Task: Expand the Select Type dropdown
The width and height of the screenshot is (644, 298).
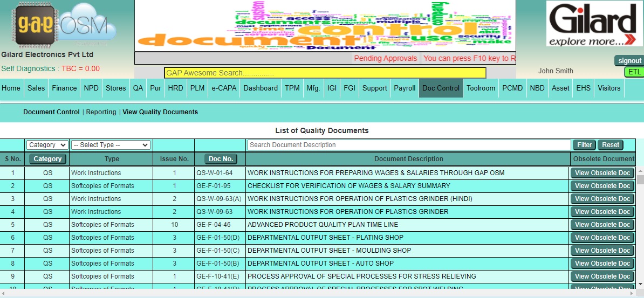Action: 111,145
